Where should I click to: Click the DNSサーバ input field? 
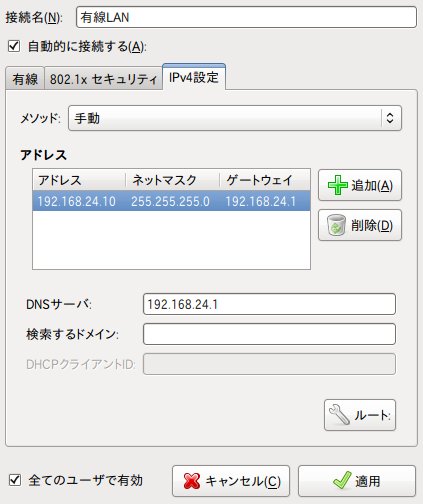pyautogui.click(x=269, y=304)
